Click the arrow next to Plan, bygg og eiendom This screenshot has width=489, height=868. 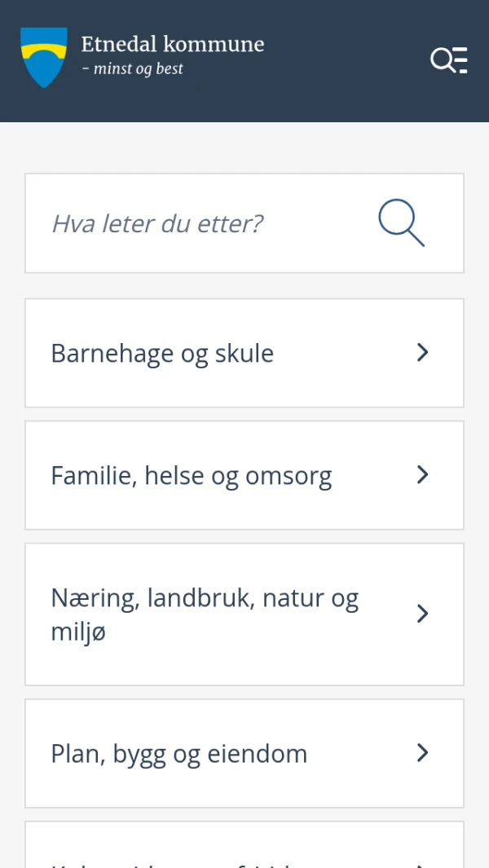pos(422,753)
